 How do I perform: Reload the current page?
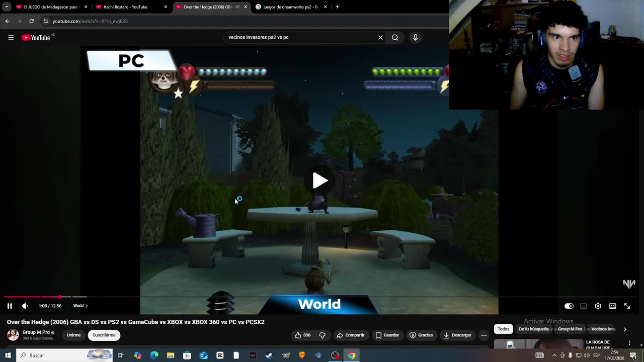pyautogui.click(x=31, y=21)
